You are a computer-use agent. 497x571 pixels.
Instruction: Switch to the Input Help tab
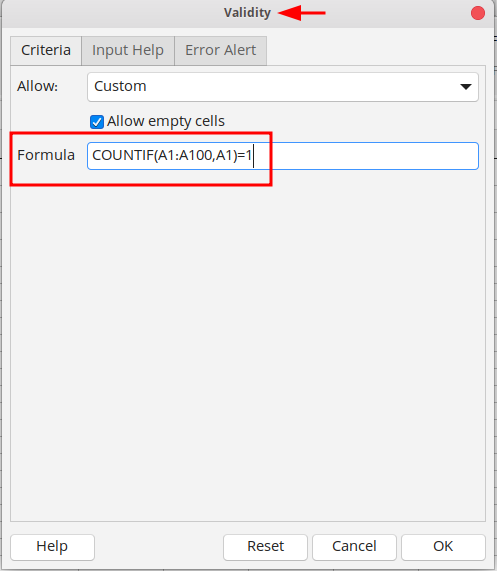(x=128, y=51)
